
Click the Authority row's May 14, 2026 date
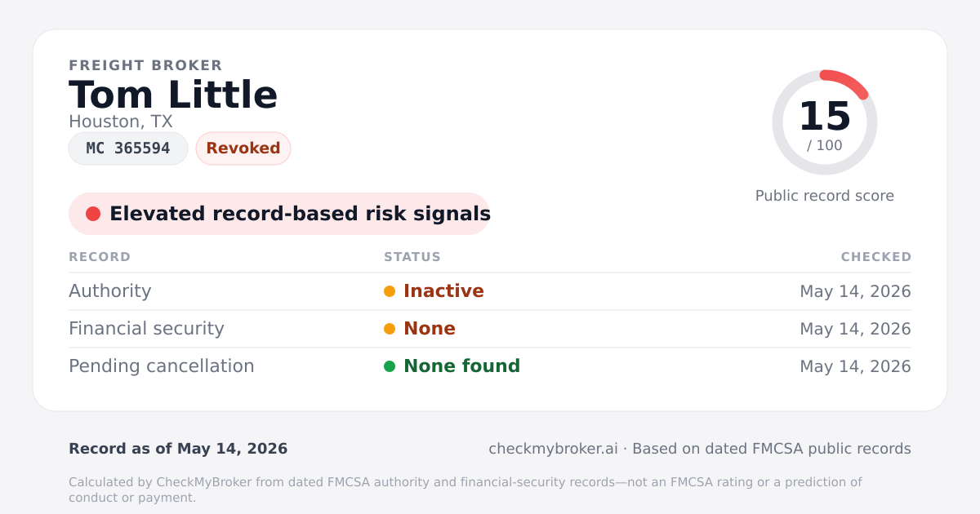[855, 291]
